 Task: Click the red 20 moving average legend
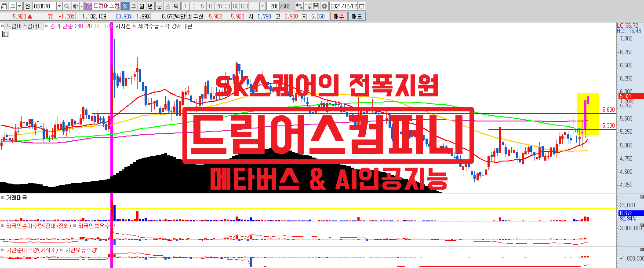click(x=89, y=26)
